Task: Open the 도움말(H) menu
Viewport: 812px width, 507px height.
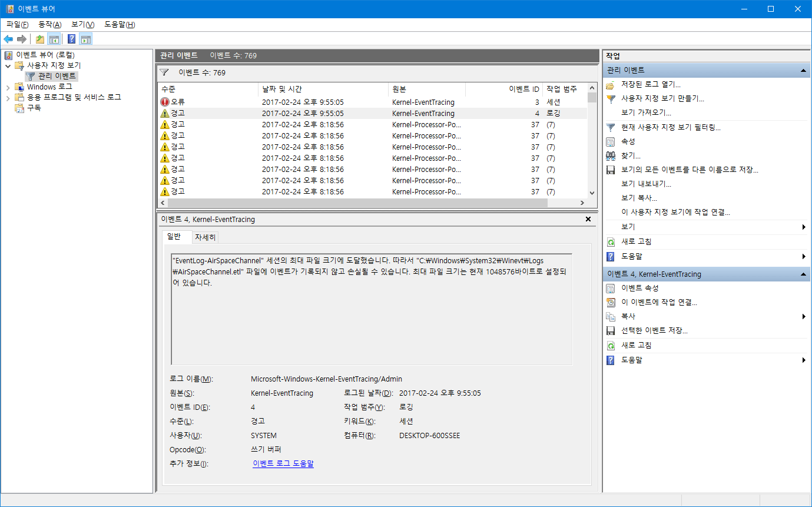Action: [120, 25]
